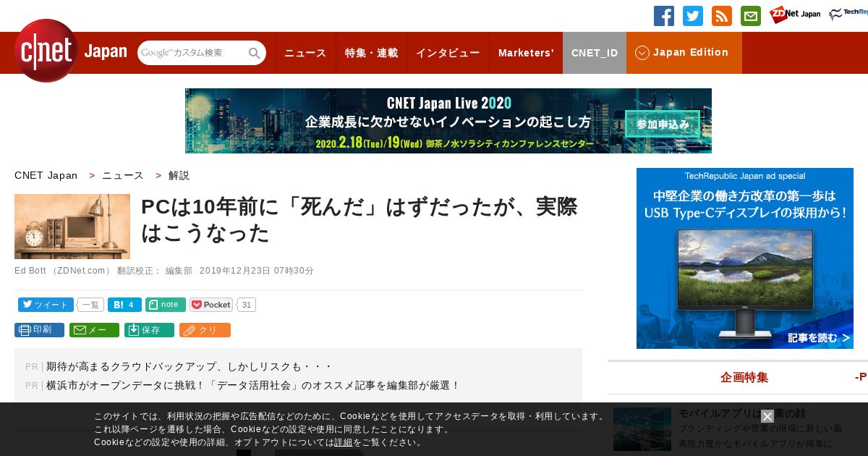Click Pocket count 31
This screenshot has height=456, width=868.
point(247,305)
